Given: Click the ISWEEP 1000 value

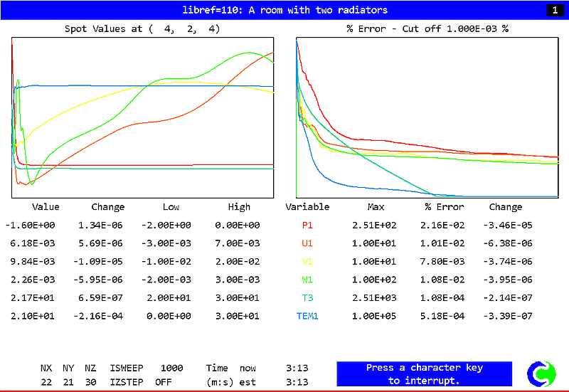Looking at the screenshot, I should tap(171, 368).
